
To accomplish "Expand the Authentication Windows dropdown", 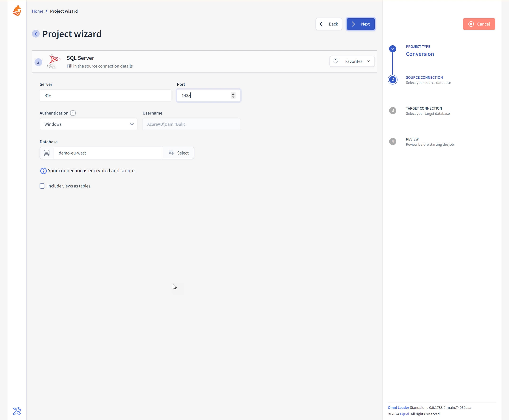I will [88, 124].
